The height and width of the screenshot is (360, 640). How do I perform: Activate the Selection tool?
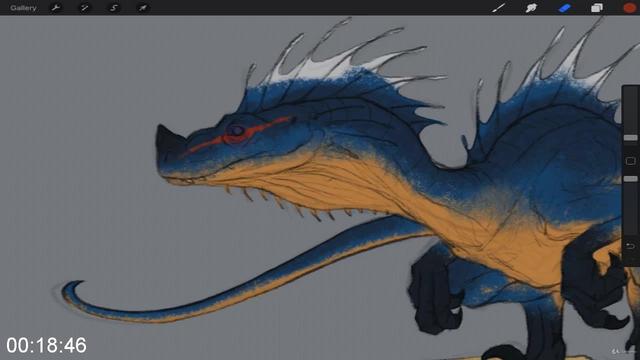tap(113, 8)
